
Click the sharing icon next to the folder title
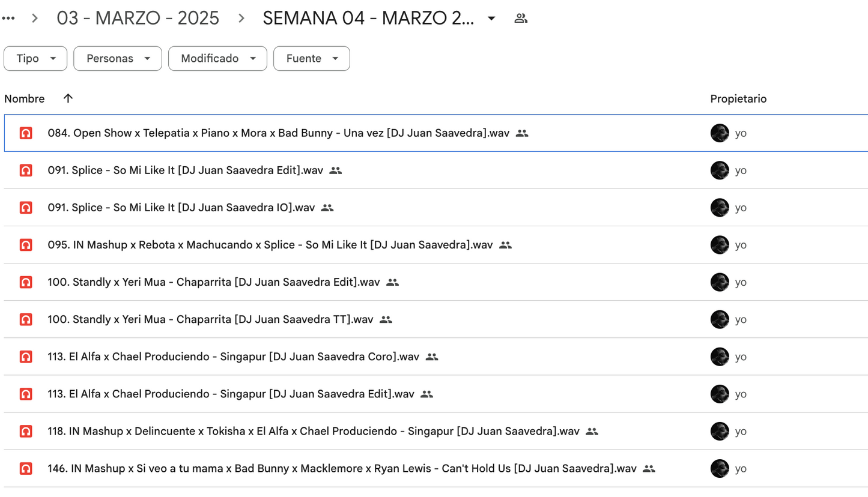[520, 17]
